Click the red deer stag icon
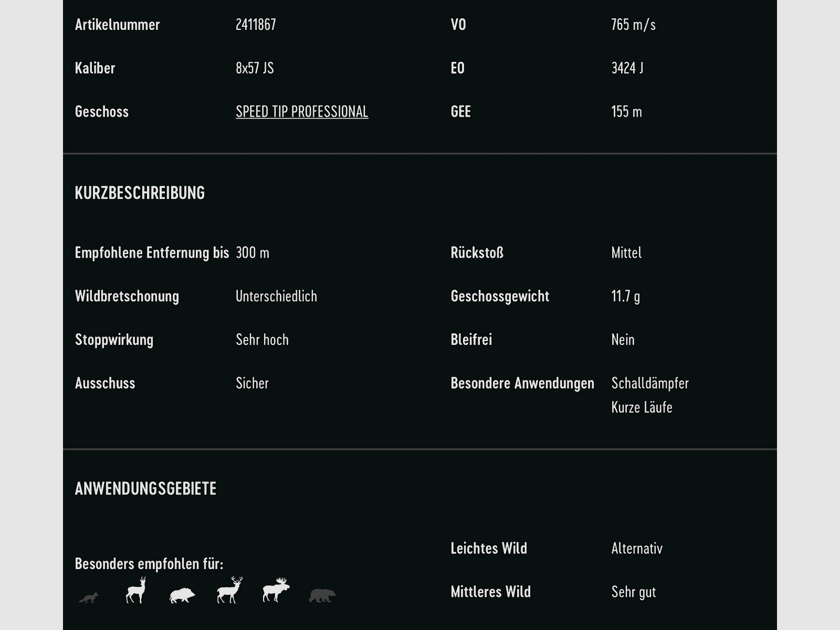This screenshot has width=840, height=630. [229, 590]
